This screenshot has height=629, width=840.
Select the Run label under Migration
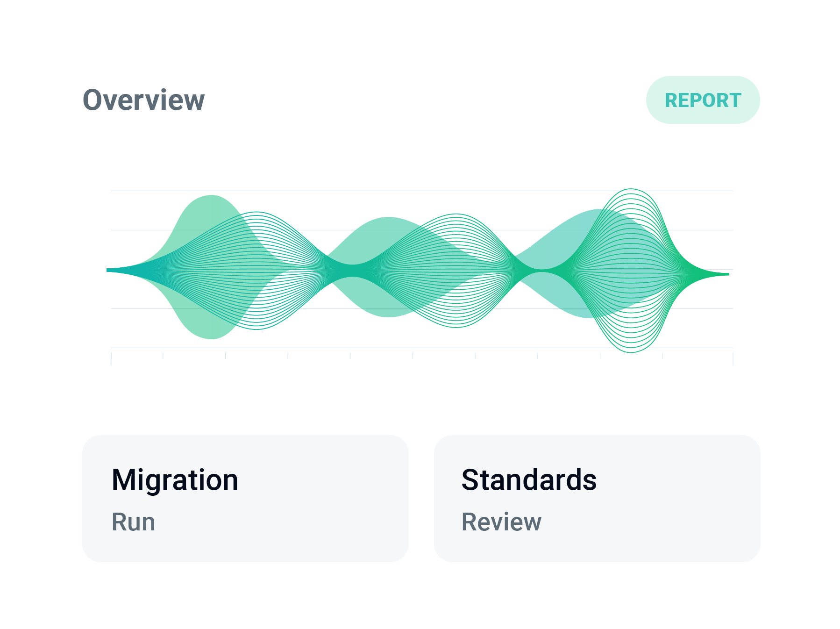pos(133,522)
